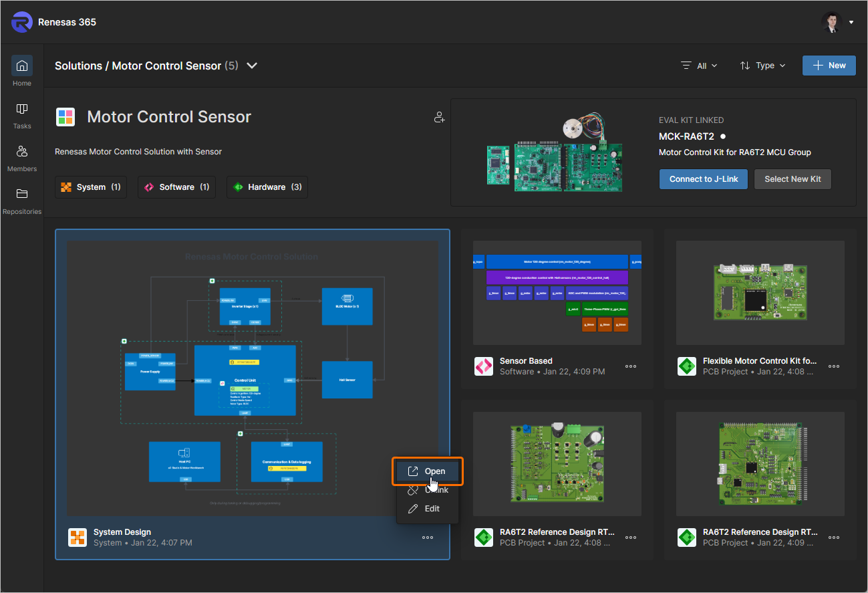This screenshot has width=868, height=593.
Task: Click the MCK-RA6T2 eval kit image
Action: [555, 152]
